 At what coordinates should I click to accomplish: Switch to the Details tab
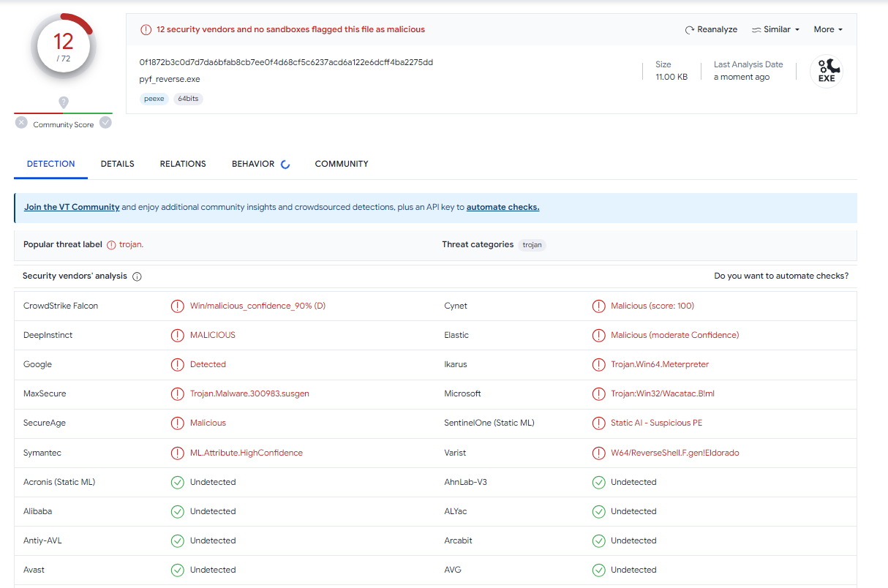(x=117, y=164)
